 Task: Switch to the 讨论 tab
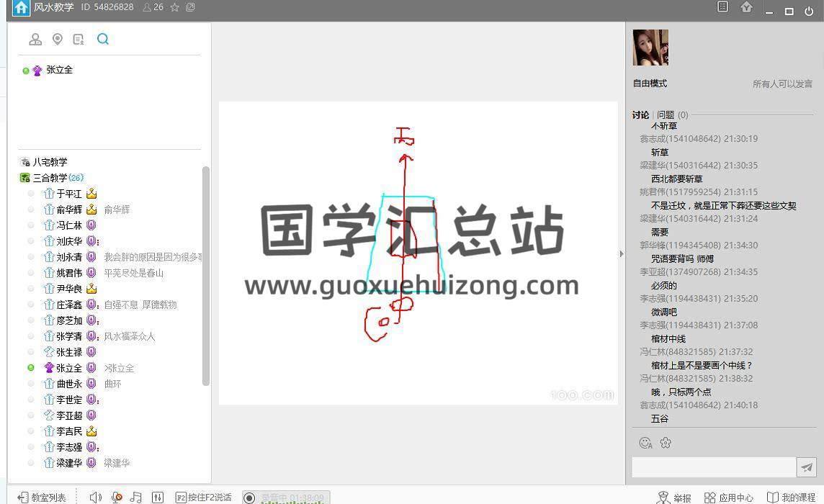pyautogui.click(x=640, y=114)
